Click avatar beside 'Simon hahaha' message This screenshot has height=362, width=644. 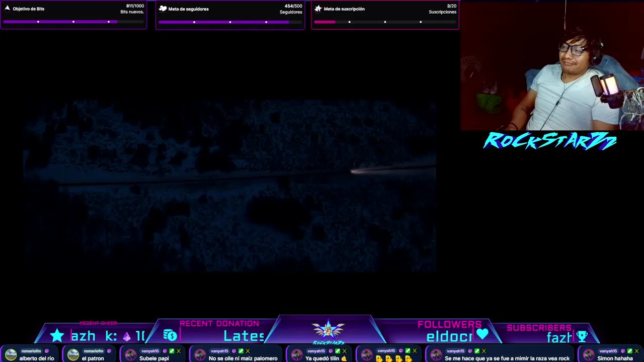pyautogui.click(x=589, y=355)
